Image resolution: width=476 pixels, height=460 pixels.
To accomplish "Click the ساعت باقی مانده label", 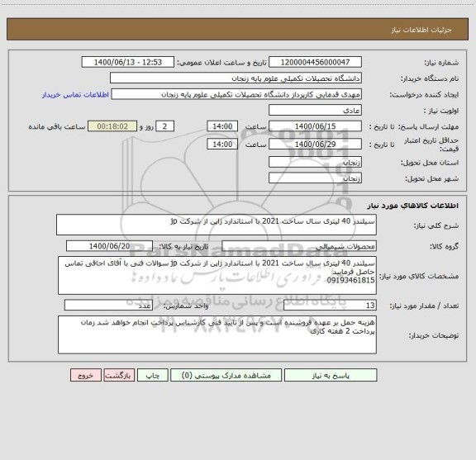I will (x=57, y=127).
